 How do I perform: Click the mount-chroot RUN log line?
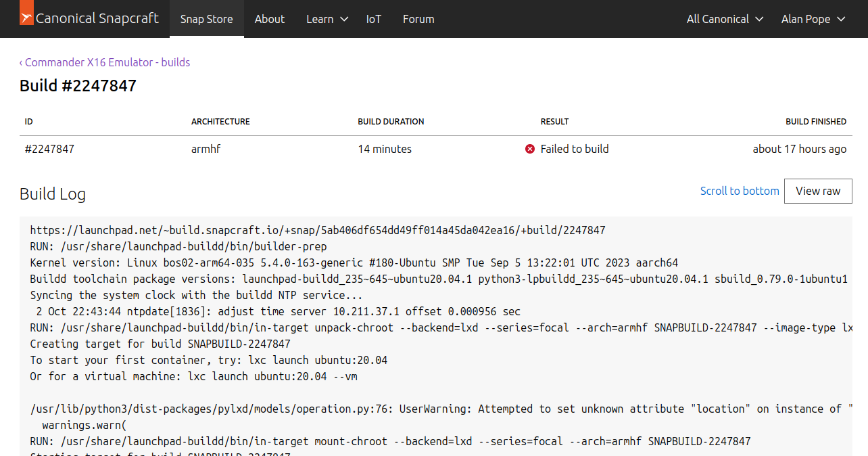(391, 441)
